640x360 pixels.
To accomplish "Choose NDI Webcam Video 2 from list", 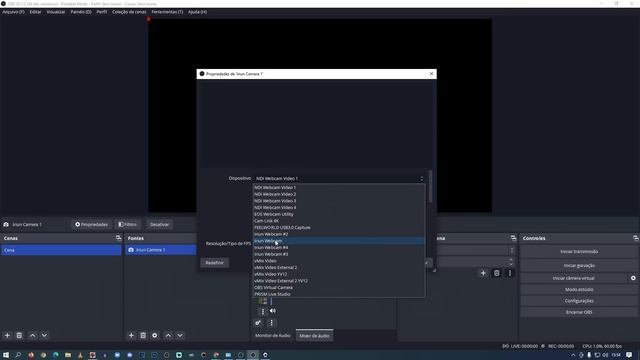I will pyautogui.click(x=339, y=194).
